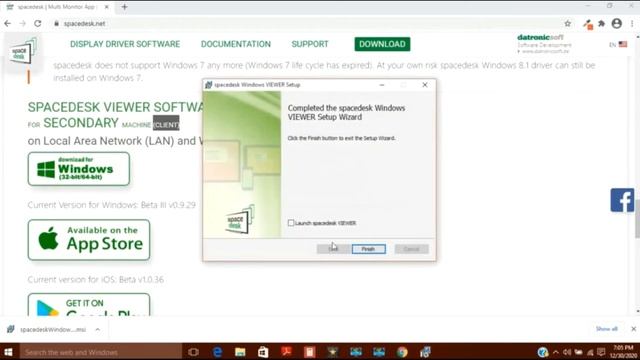Open the Facebook side icon
This screenshot has height=360, width=640.
coord(622,200)
